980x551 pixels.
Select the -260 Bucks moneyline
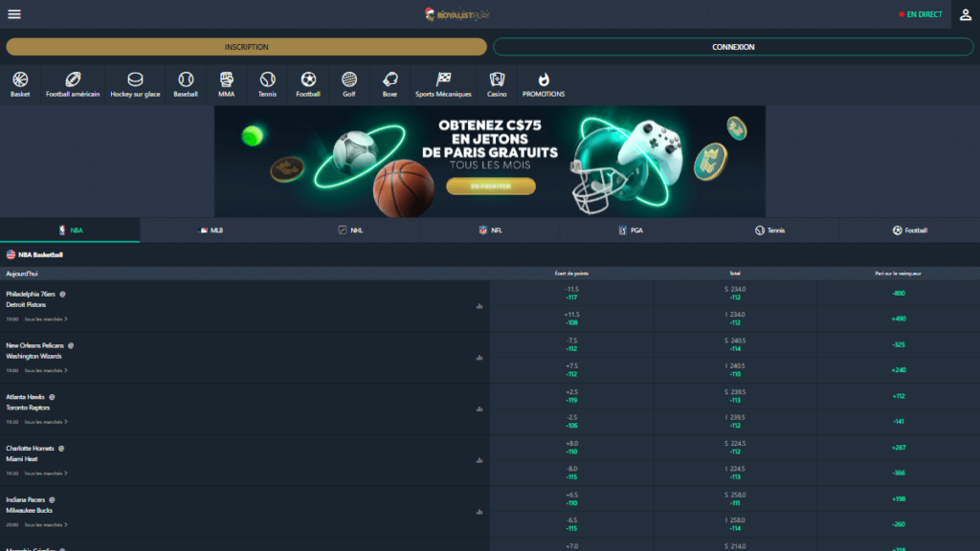point(899,524)
